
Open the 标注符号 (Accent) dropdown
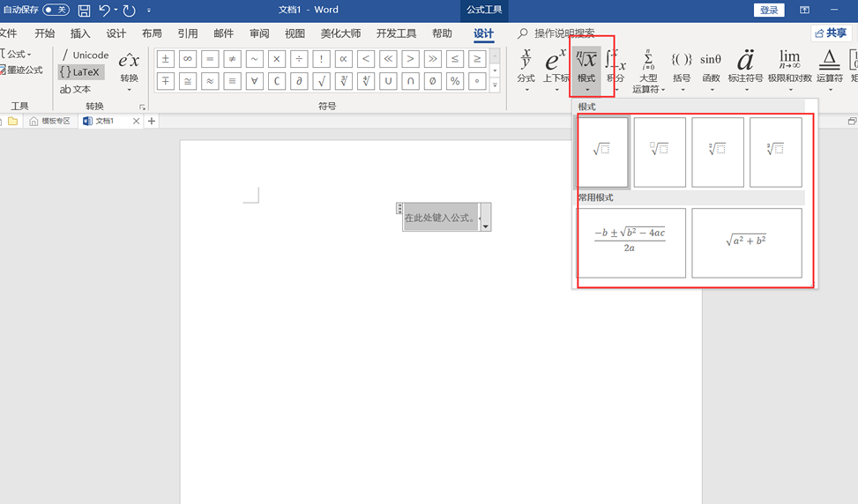point(745,70)
